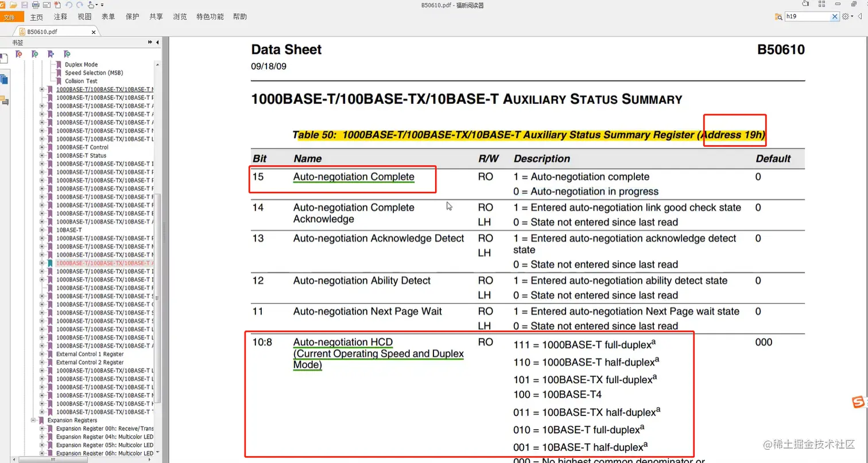Image resolution: width=868 pixels, height=463 pixels.
Task: Open the comments panel icon in left sidebar
Action: coord(4,101)
